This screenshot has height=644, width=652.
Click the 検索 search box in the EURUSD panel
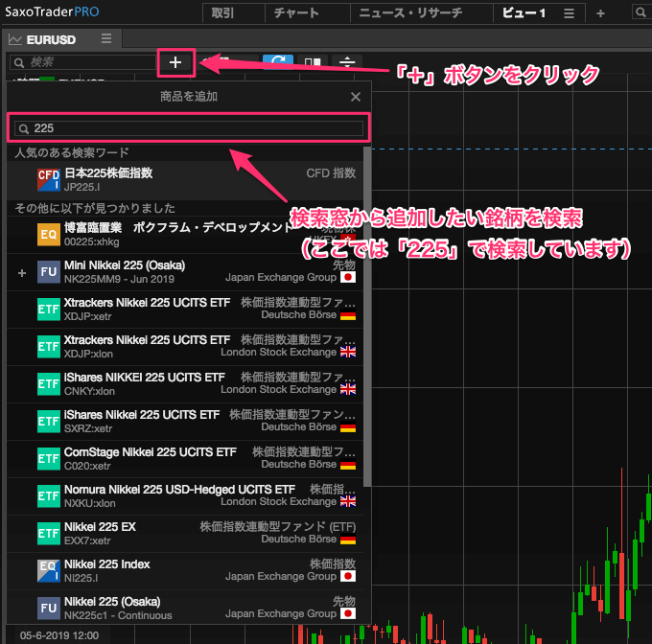[x=82, y=62]
